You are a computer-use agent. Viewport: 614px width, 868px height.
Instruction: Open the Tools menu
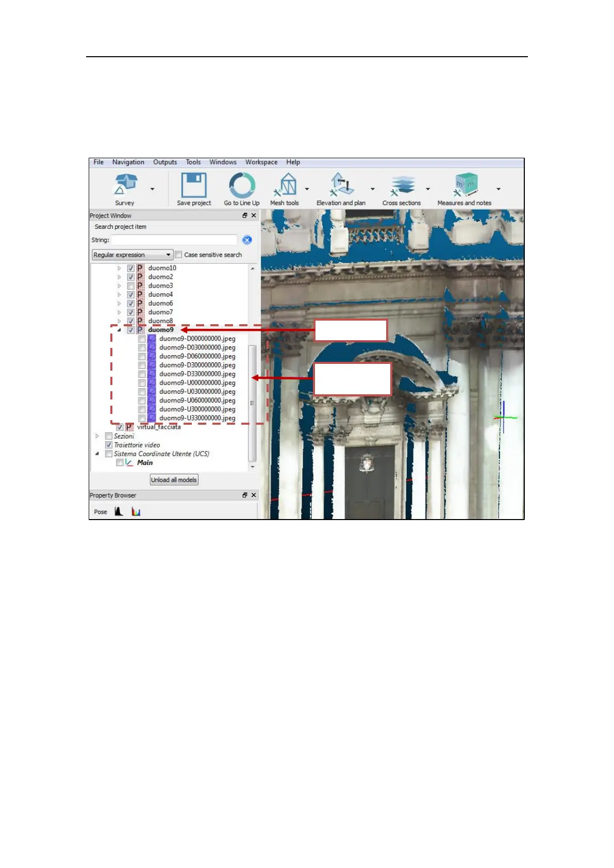pos(193,162)
